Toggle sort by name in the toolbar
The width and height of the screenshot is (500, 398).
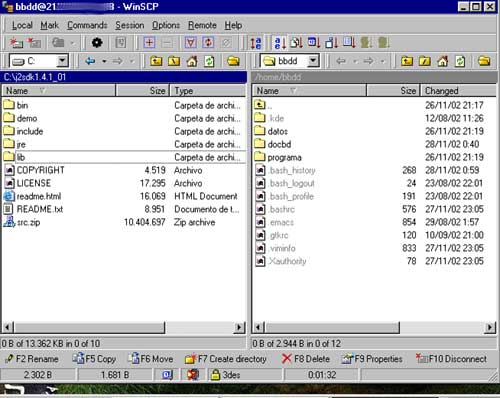point(280,43)
